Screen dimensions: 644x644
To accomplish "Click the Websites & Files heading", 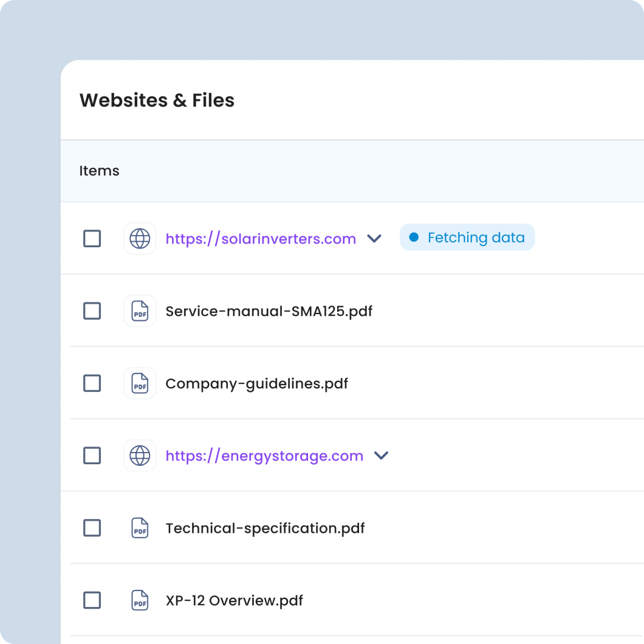I will pos(157,100).
